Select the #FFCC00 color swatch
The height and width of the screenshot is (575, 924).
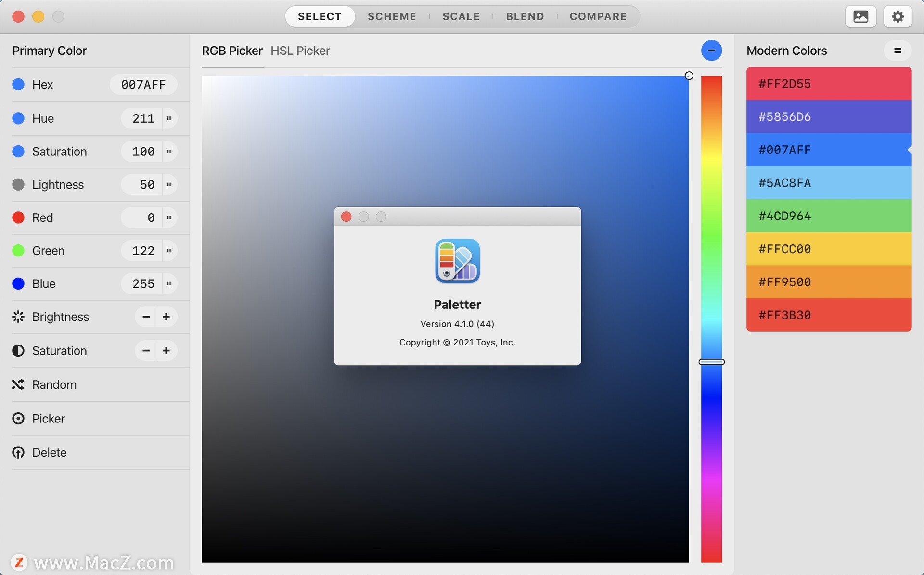[x=829, y=249]
